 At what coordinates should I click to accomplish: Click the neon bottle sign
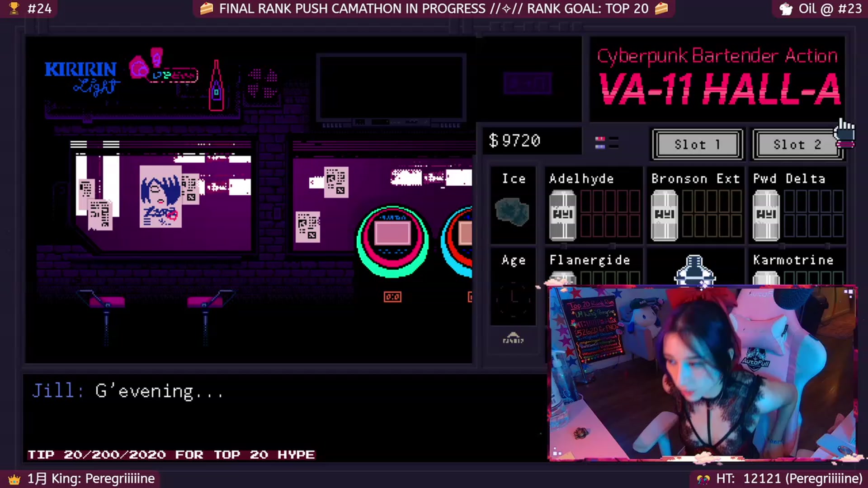pyautogui.click(x=216, y=85)
